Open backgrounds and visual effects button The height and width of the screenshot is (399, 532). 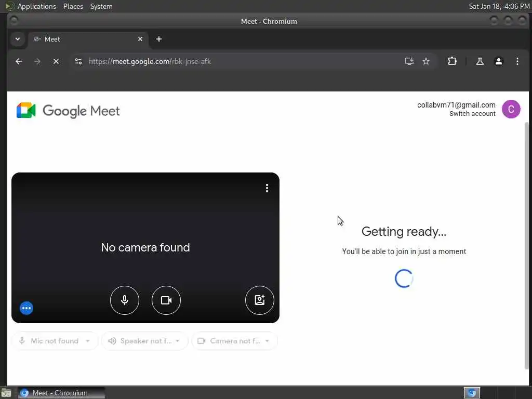tap(260, 300)
